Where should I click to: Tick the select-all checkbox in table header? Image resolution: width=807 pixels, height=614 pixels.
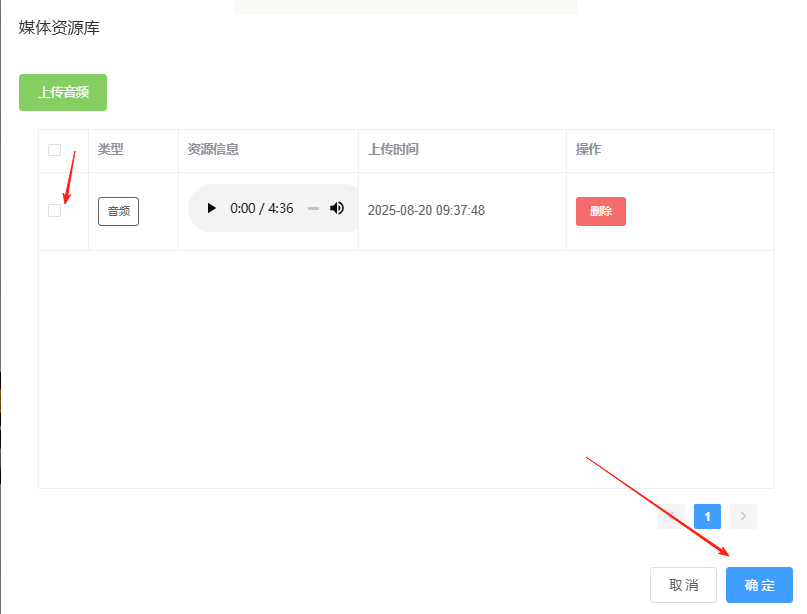[x=55, y=150]
